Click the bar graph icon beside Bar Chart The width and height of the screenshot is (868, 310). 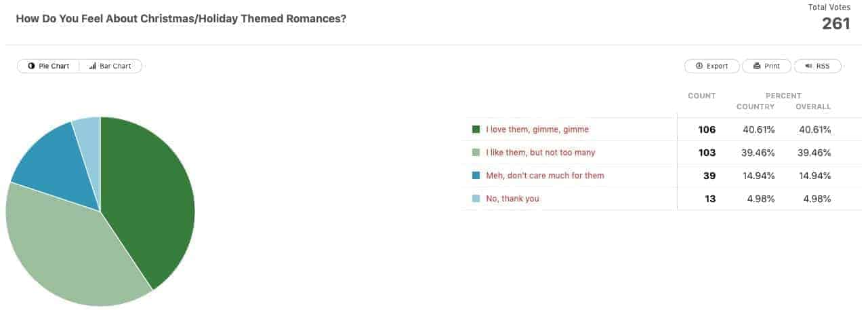(92, 66)
